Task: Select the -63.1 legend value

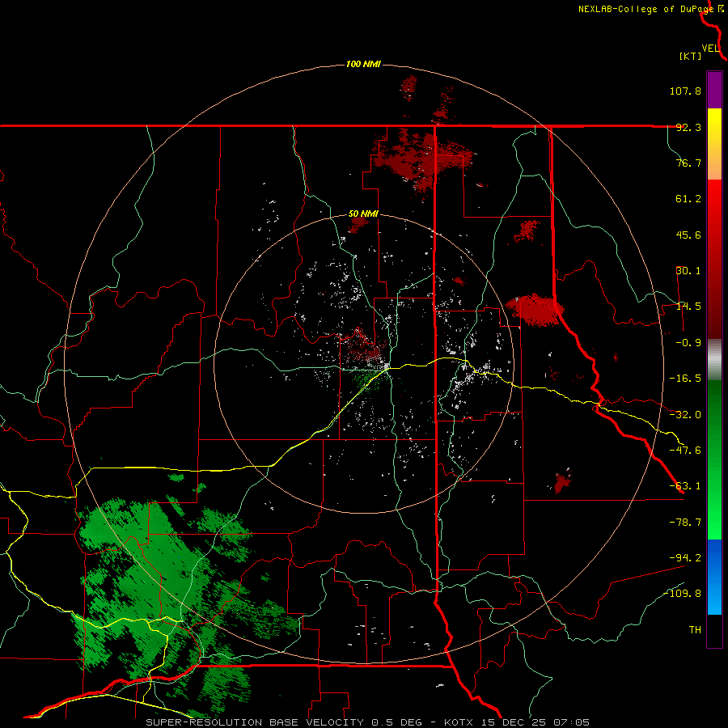Action: pos(685,486)
